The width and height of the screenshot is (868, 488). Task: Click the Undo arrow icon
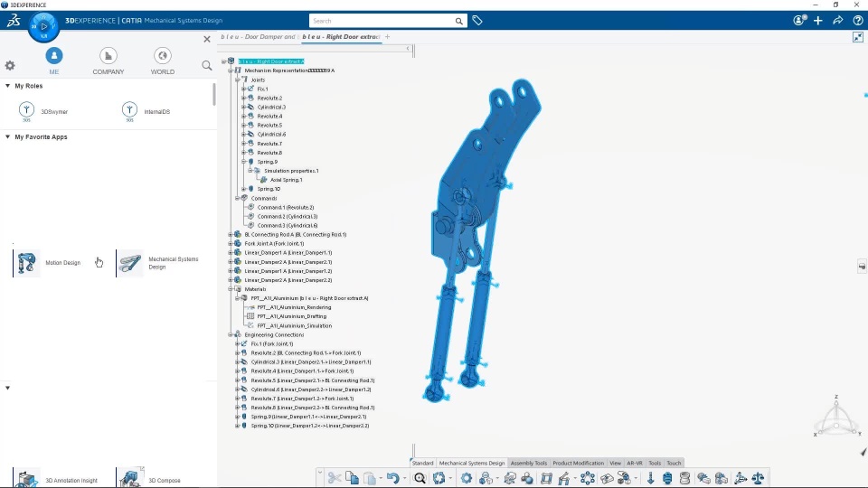tap(392, 478)
